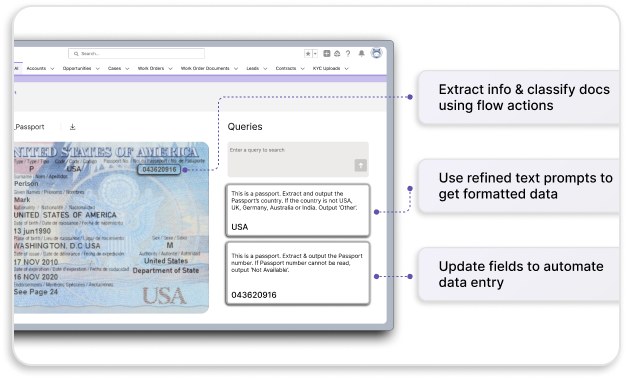Expand the Work Orders dropdown chevron
627x379 pixels.
click(x=170, y=69)
